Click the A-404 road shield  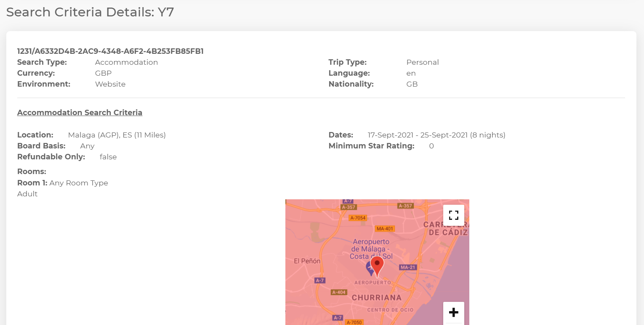click(x=339, y=292)
